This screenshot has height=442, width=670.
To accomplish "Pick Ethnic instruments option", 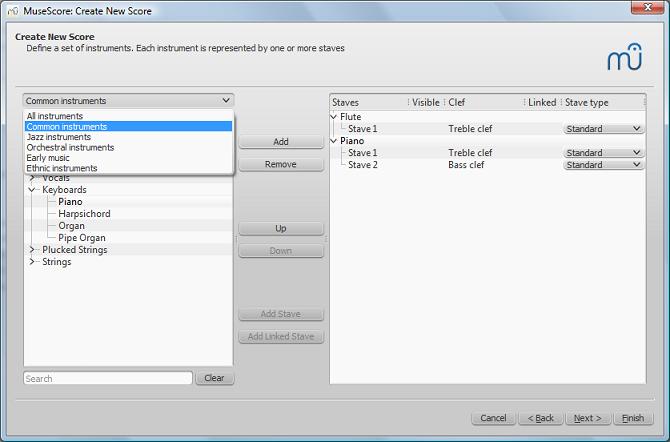I will coord(128,168).
